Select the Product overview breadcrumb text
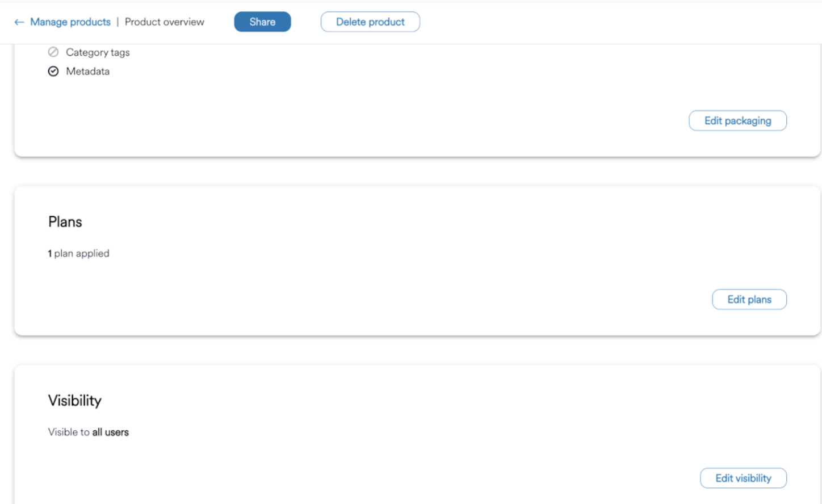Viewport: 822px width, 504px height. 164,22
